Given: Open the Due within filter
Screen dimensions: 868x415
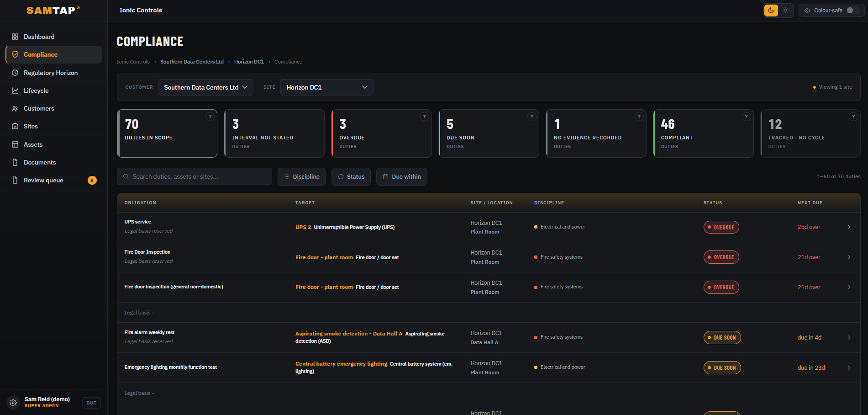Looking at the screenshot, I should pyautogui.click(x=402, y=176).
